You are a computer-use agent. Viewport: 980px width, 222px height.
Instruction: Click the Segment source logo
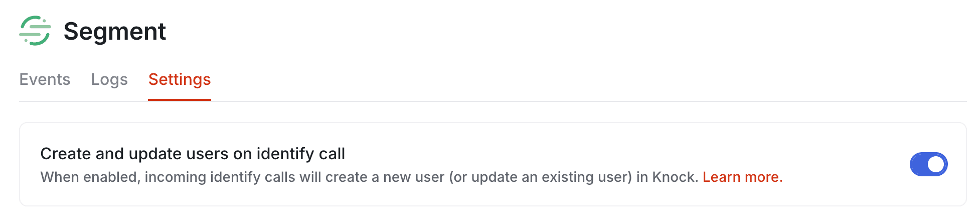(35, 31)
